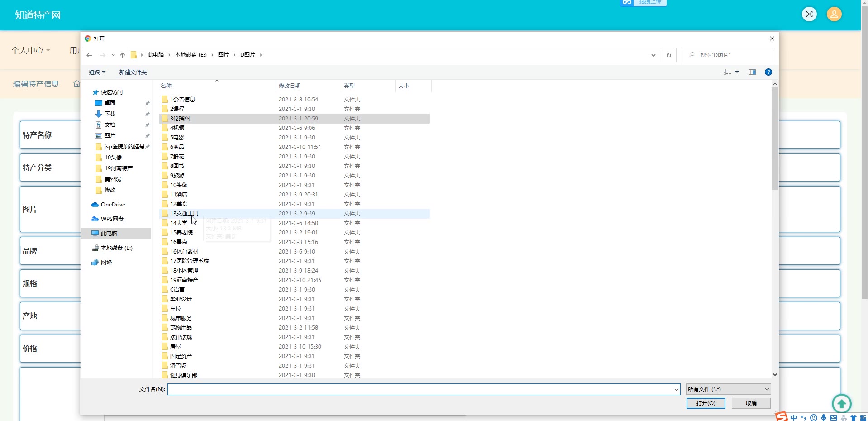
Task: Click the fullscreen toggle icon in header
Action: coord(809,14)
